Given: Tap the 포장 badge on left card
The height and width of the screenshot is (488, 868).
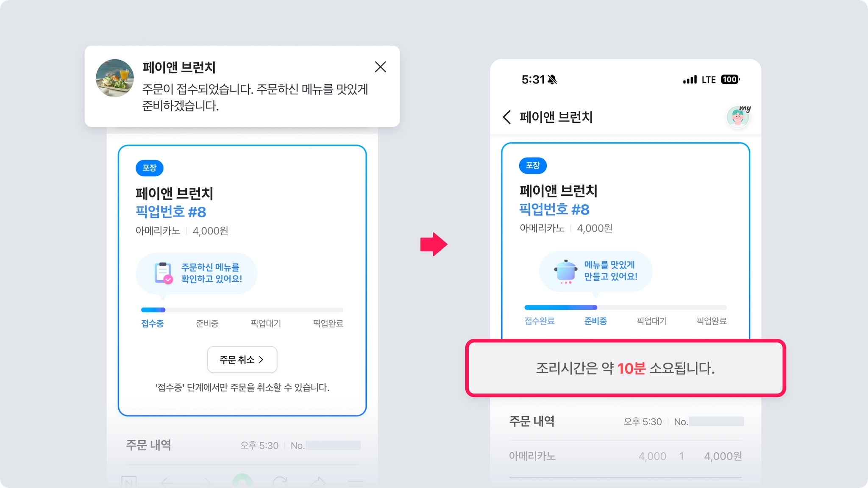Looking at the screenshot, I should (x=149, y=168).
